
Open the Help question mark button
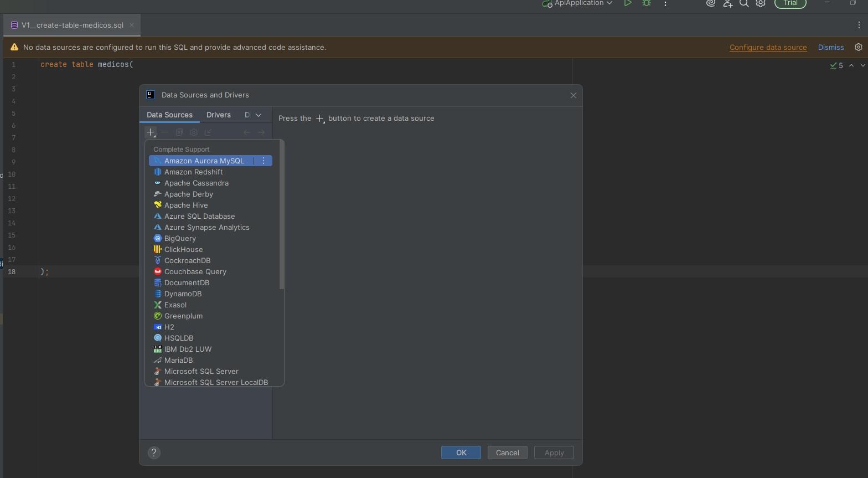click(154, 453)
